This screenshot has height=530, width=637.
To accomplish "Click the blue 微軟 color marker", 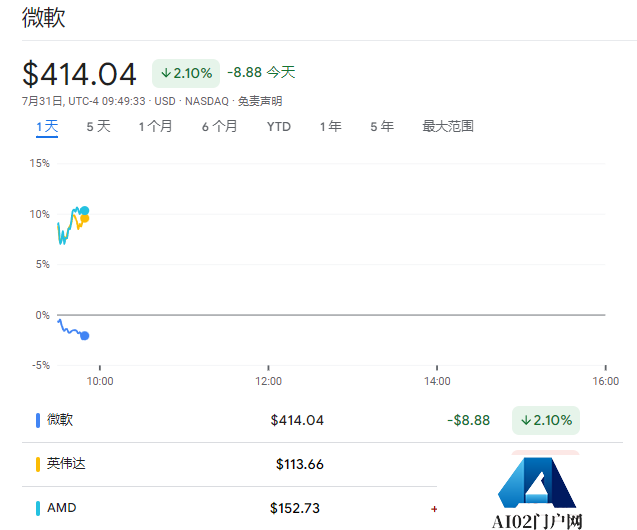I will click(x=38, y=420).
